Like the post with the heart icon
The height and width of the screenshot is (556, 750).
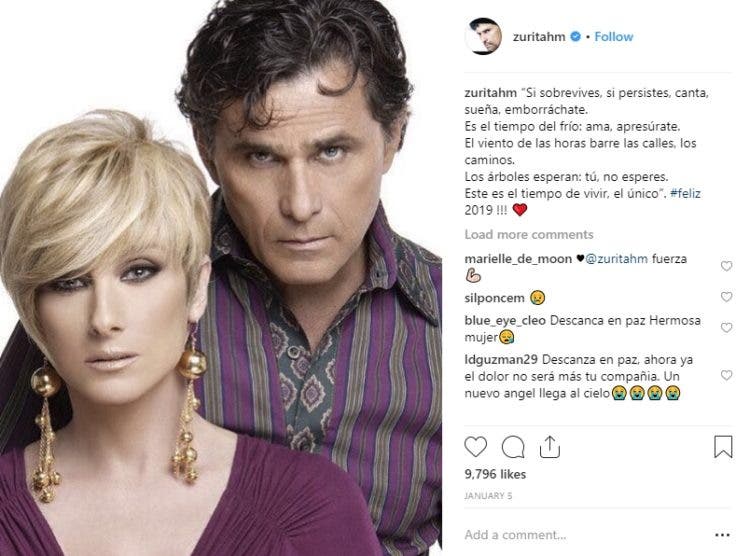[475, 447]
